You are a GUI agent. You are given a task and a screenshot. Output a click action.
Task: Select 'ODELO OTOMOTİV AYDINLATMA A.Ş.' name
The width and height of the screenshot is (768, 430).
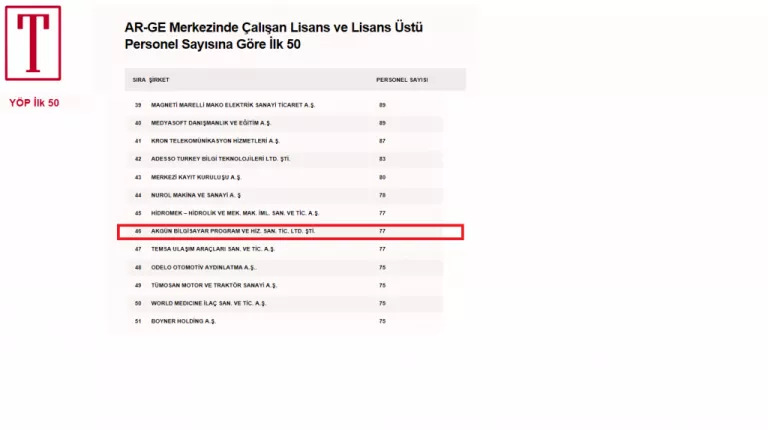[x=203, y=267]
